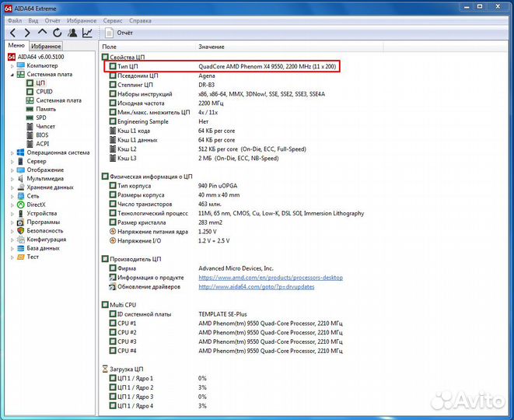Open the Файл menu
This screenshot has height=420, width=514.
pos(15,21)
